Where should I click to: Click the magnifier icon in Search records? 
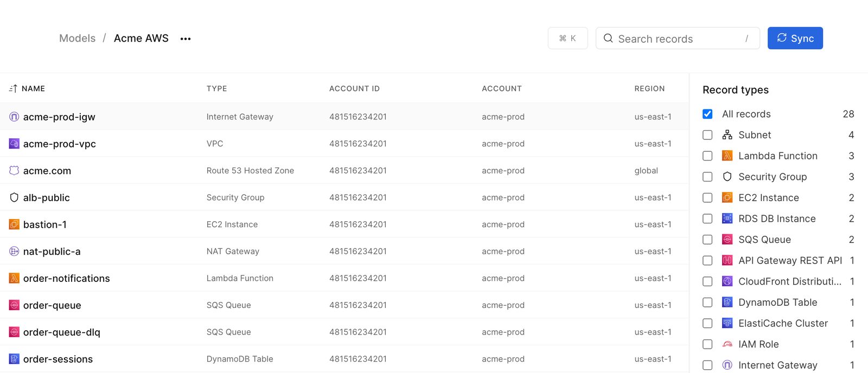(x=608, y=38)
